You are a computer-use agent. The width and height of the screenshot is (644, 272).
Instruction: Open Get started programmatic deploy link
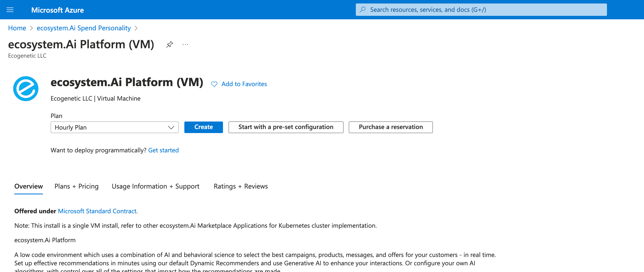coord(163,150)
